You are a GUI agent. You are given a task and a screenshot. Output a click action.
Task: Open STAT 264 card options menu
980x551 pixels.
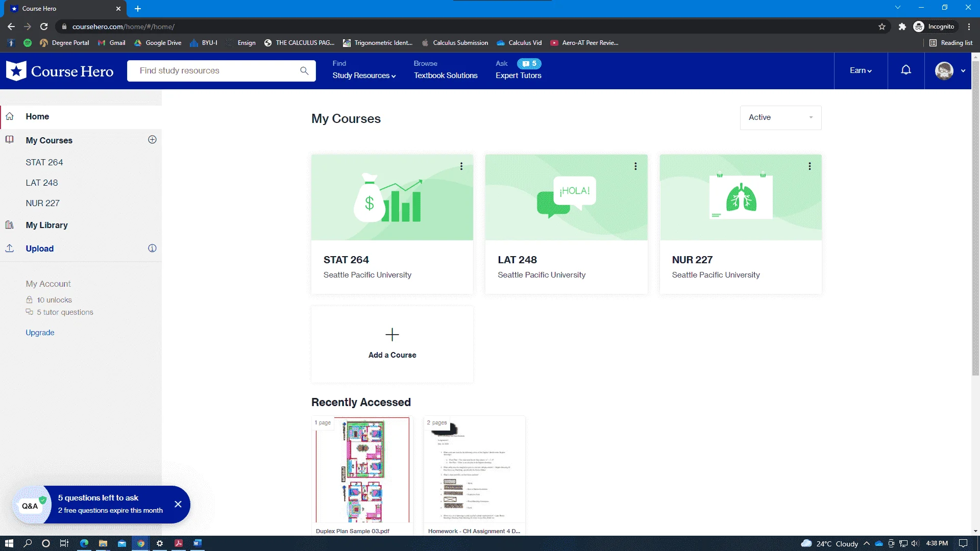click(x=461, y=166)
